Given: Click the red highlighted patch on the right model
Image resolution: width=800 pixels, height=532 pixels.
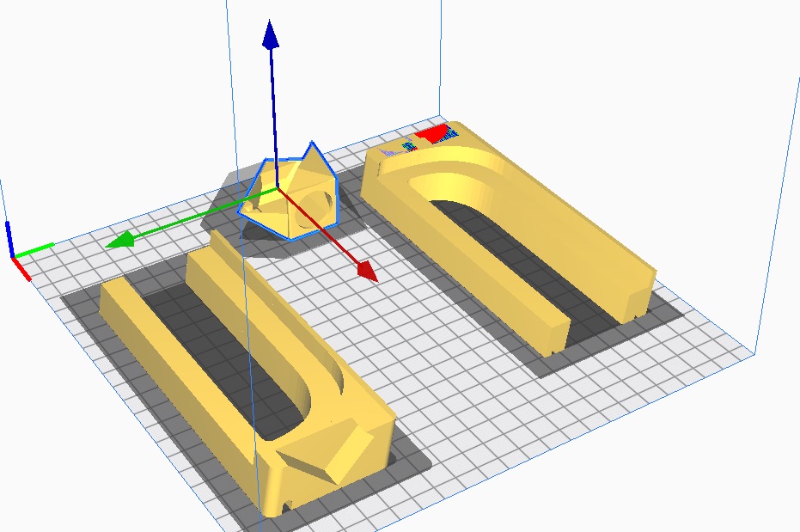Looking at the screenshot, I should [x=434, y=133].
